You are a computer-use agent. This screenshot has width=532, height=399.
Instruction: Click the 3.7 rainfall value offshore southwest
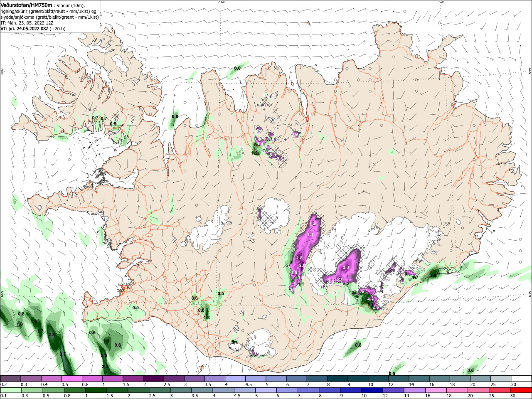(63, 354)
